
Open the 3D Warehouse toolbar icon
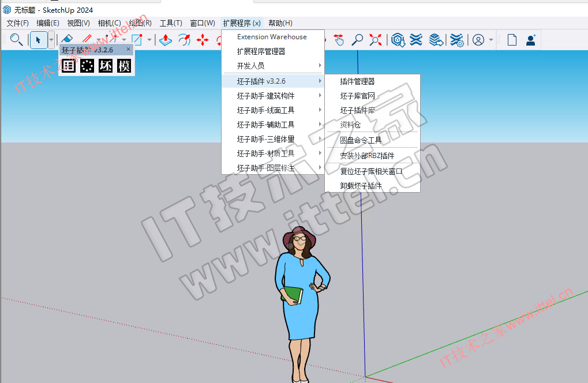coord(398,40)
